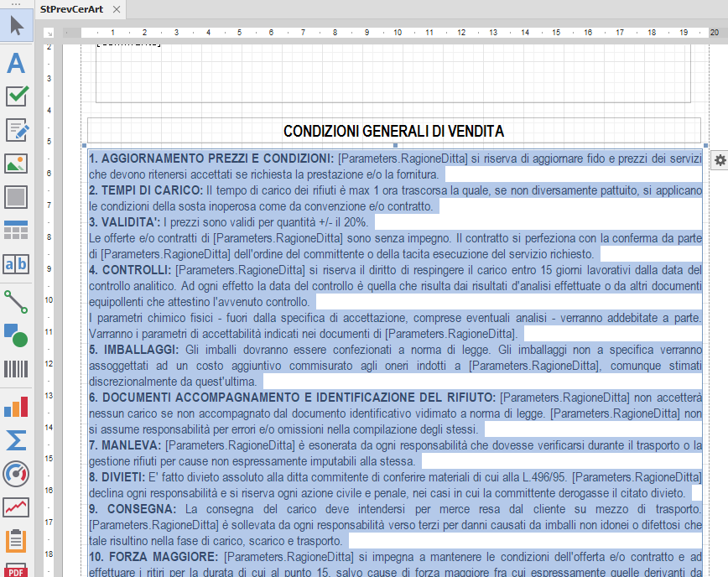Choose the Table control tool
728x577 pixels.
pyautogui.click(x=17, y=231)
